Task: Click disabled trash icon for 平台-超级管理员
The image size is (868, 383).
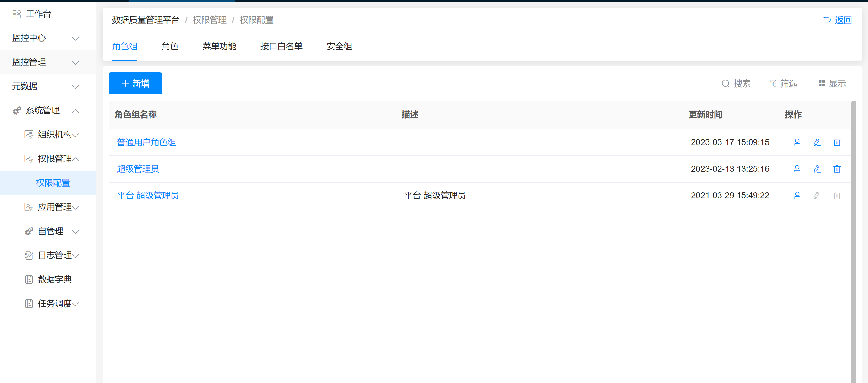Action: pos(837,195)
